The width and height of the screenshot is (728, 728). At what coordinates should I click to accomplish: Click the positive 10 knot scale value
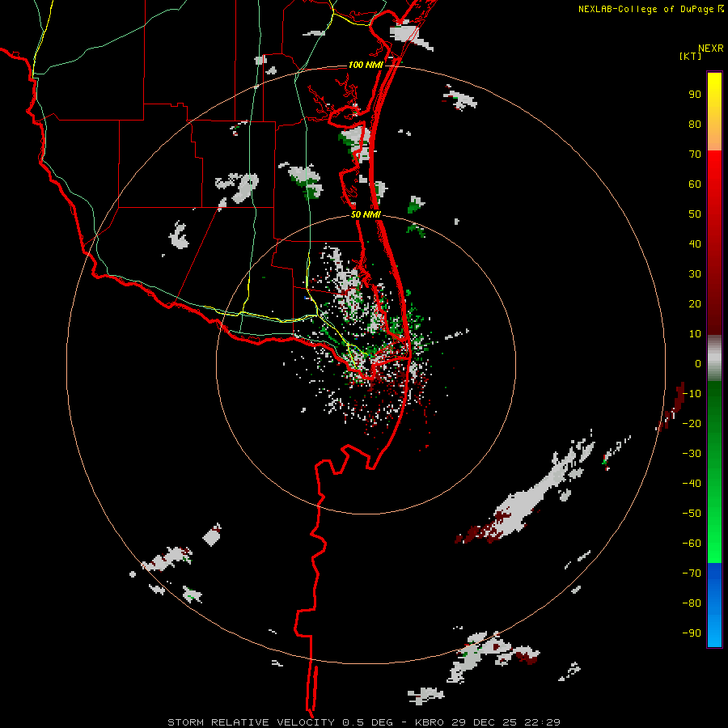pos(695,334)
